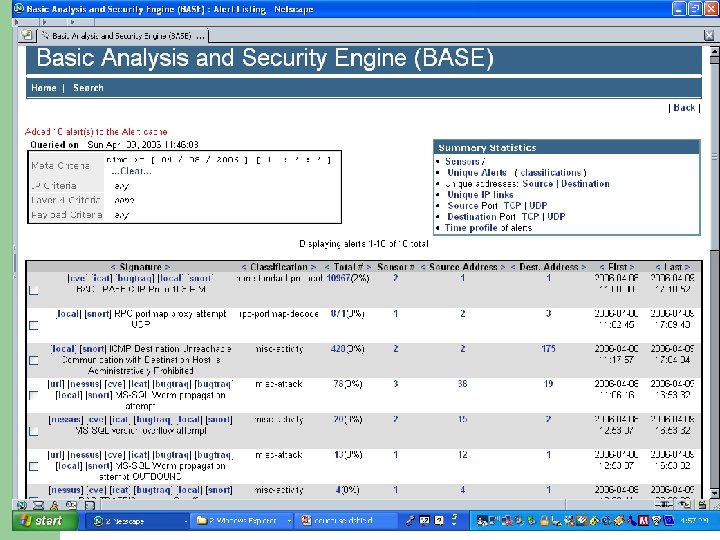Click the vertical scrollbar up arrow

click(714, 51)
